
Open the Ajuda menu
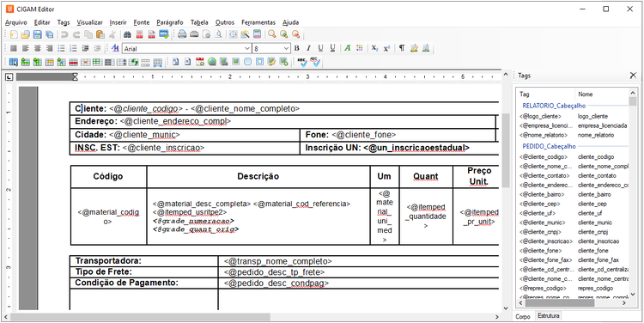coord(291,22)
